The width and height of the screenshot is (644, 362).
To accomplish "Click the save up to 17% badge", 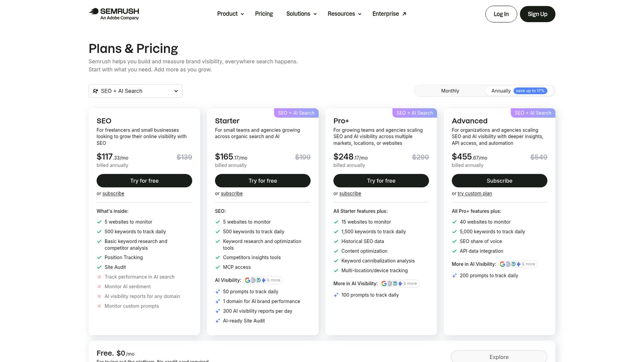I will [530, 91].
